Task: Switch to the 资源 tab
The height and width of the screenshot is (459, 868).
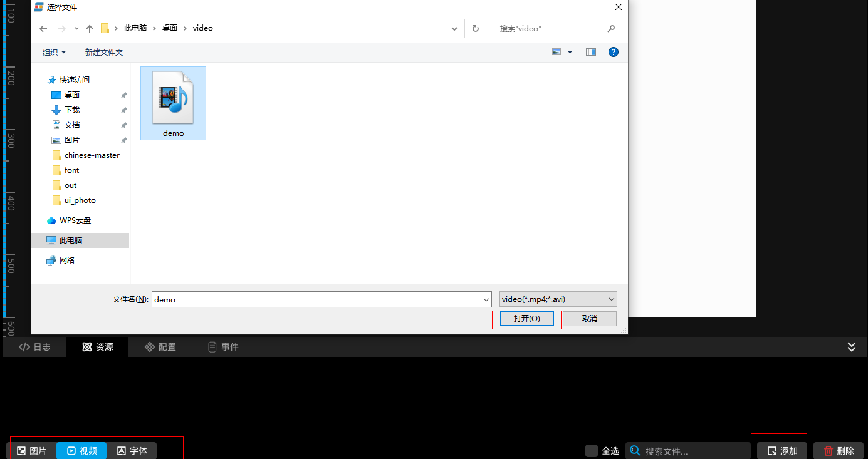Action: tap(98, 347)
